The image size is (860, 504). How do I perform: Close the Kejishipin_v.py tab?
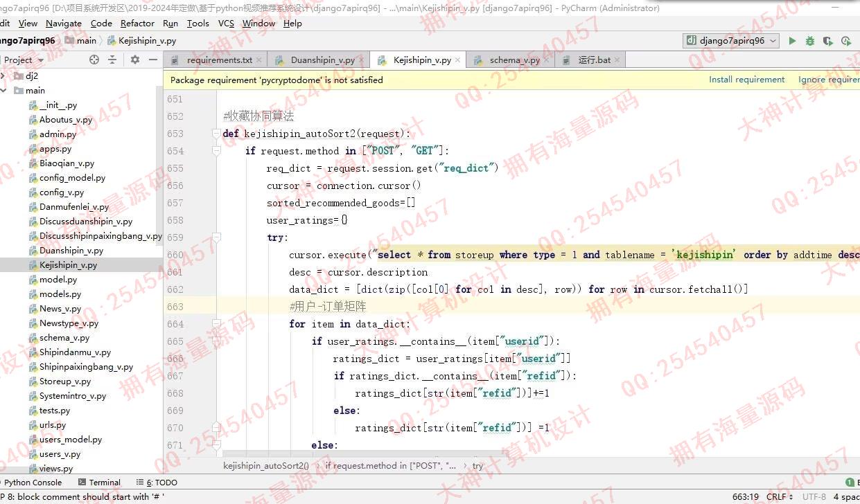[457, 60]
